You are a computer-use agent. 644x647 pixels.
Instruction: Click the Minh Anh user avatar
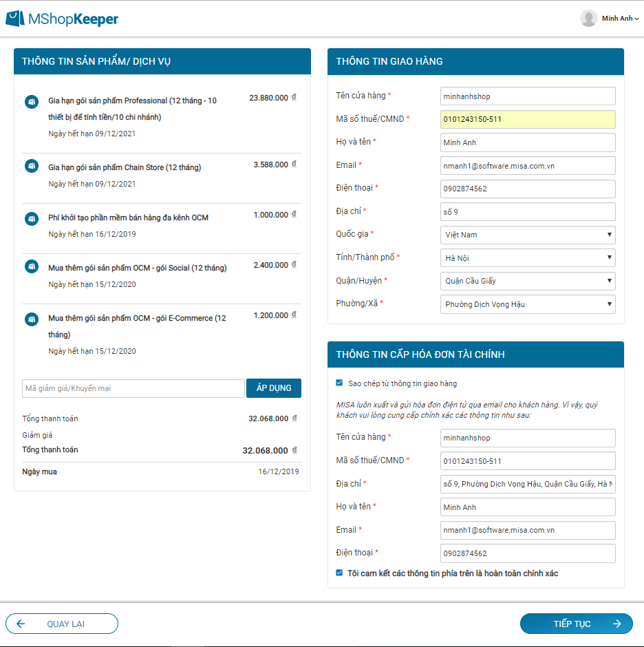point(588,19)
